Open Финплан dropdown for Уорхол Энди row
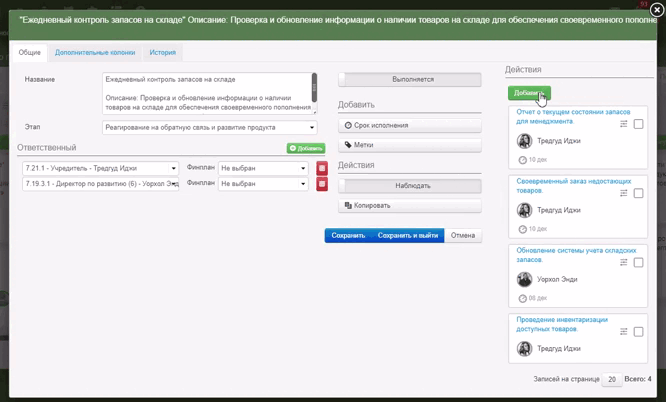666x402 pixels. pos(263,184)
